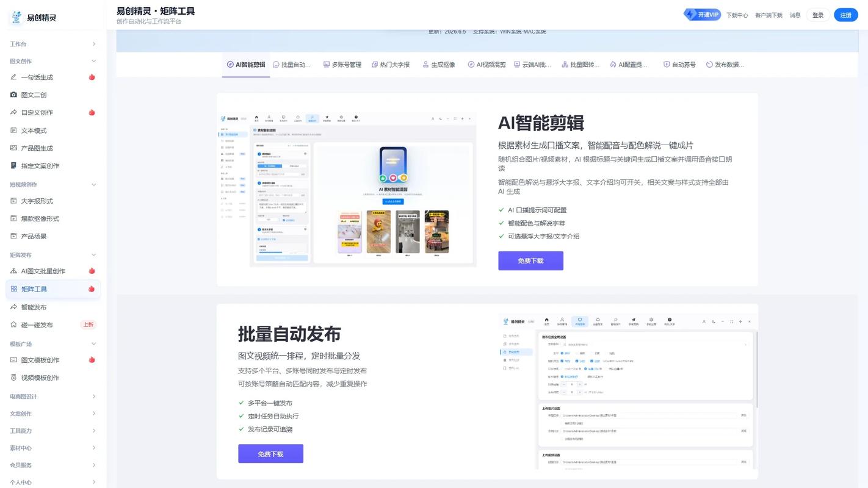Collapse the 图文创作 sidebar group
Screen dimensions: 868x488
(53, 61)
